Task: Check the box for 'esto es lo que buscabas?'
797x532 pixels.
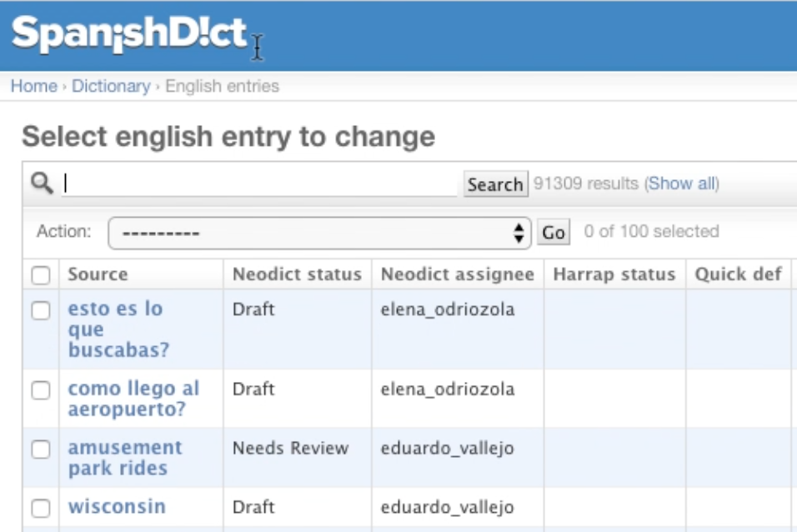Action: pyautogui.click(x=41, y=310)
